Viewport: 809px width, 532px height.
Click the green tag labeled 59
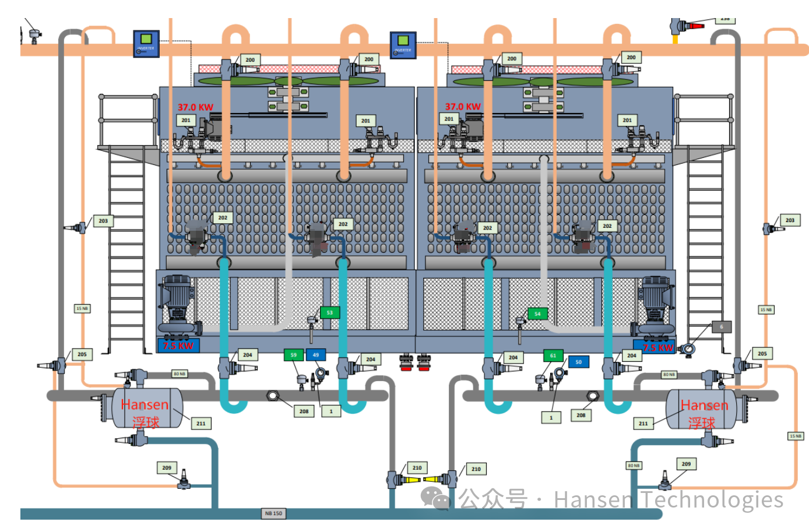click(x=294, y=354)
